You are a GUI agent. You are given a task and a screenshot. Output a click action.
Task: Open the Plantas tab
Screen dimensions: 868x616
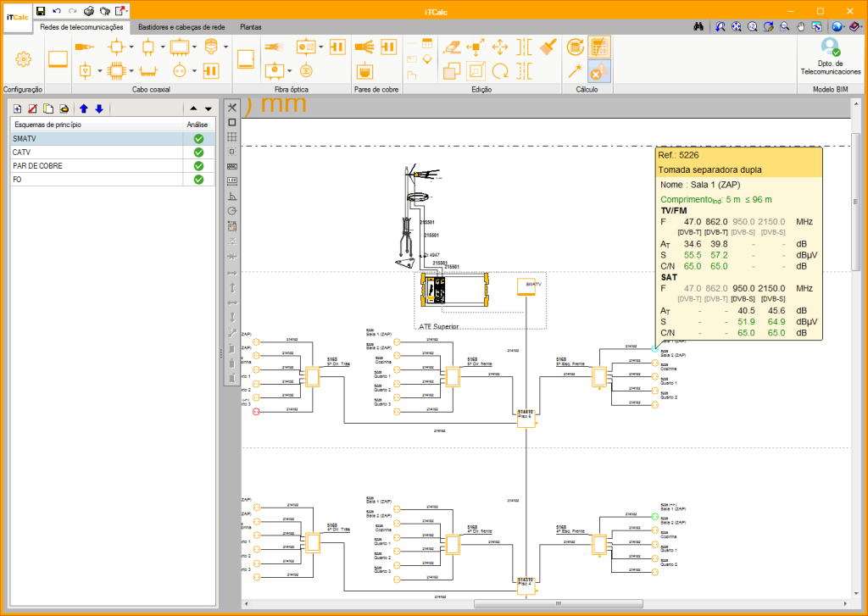(x=251, y=26)
